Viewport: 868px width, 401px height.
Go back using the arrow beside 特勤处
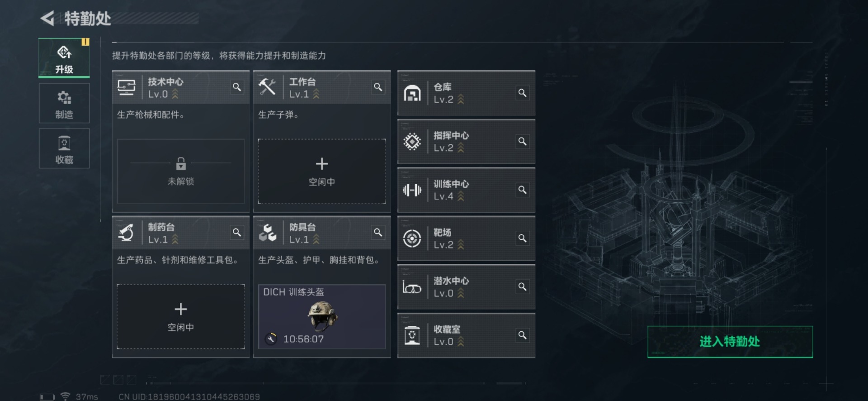pyautogui.click(x=47, y=18)
